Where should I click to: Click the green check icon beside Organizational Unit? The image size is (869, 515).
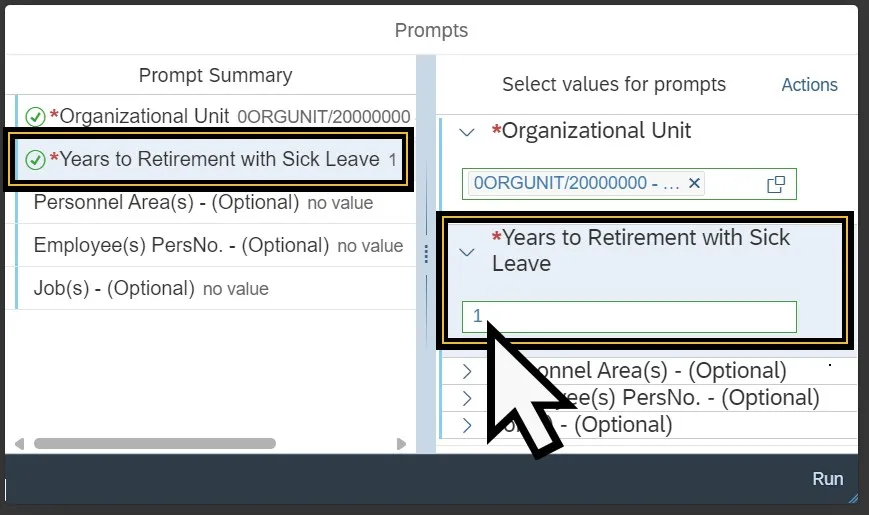click(35, 117)
